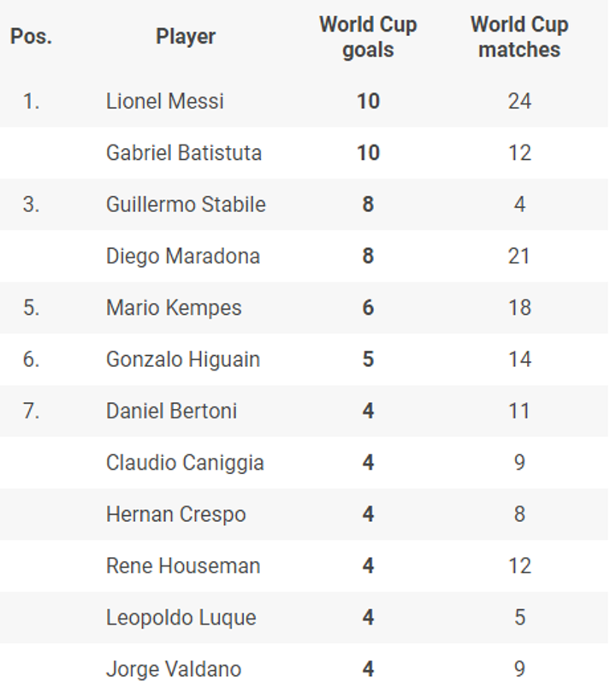This screenshot has width=616, height=699.
Task: Select Maradona's 21 matches value
Action: 518,256
